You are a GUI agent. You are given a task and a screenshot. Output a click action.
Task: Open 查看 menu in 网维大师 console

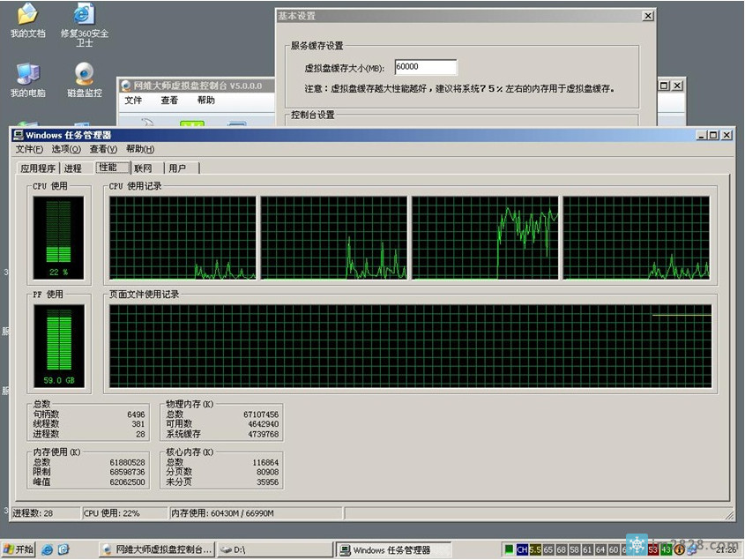tap(169, 101)
